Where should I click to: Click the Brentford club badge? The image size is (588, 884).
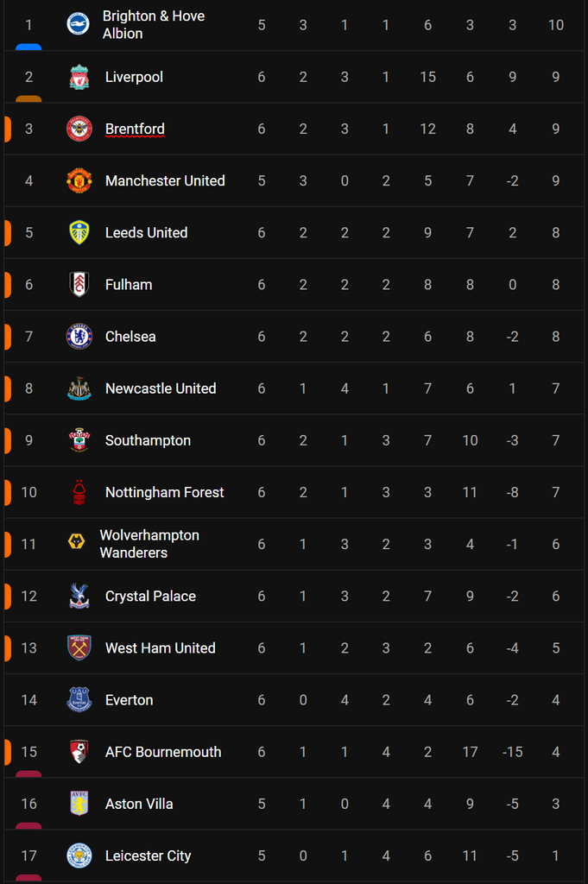click(79, 129)
